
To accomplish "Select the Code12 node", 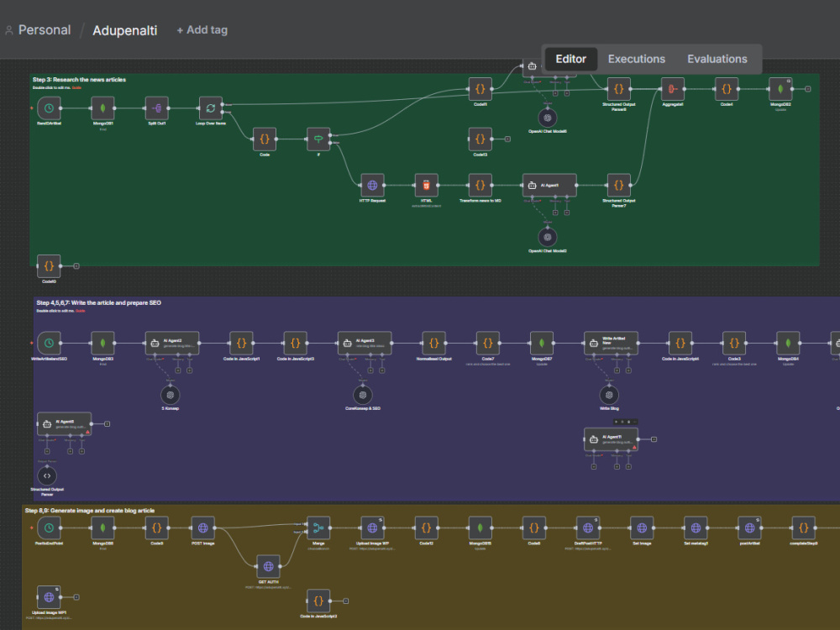I will [x=427, y=528].
